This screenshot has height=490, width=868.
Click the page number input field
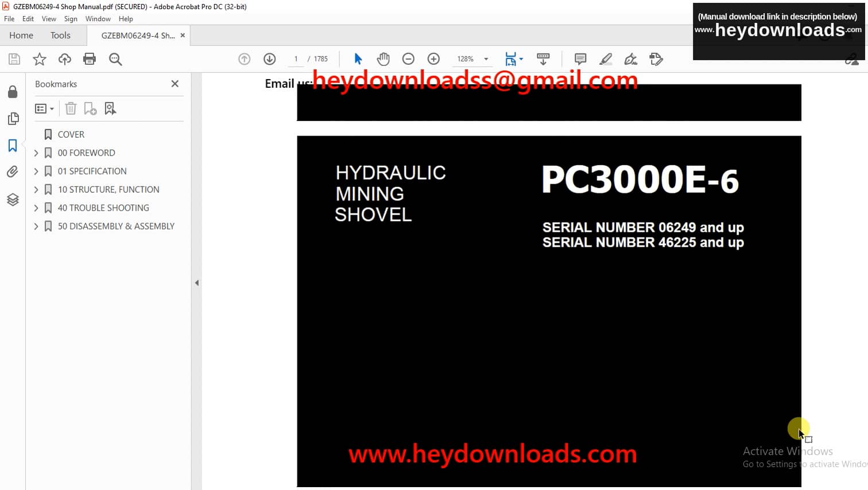pyautogui.click(x=296, y=59)
